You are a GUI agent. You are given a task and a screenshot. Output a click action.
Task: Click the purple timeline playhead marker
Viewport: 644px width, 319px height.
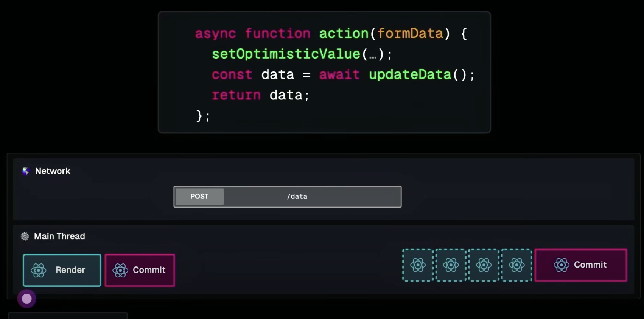(x=26, y=299)
